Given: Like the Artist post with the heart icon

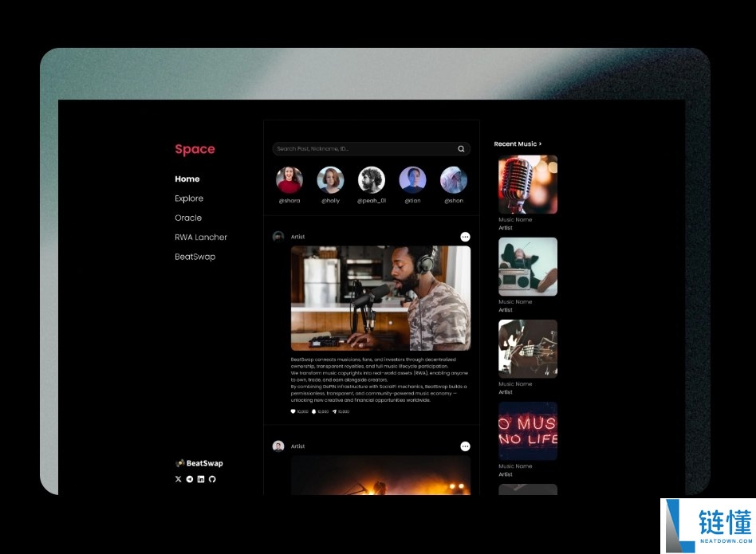Looking at the screenshot, I should pyautogui.click(x=293, y=411).
